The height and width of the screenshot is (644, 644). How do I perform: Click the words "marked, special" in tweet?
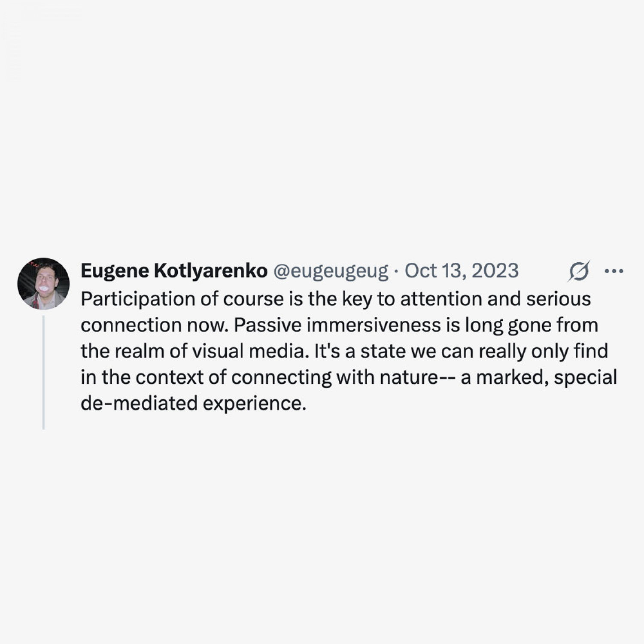coord(546,377)
